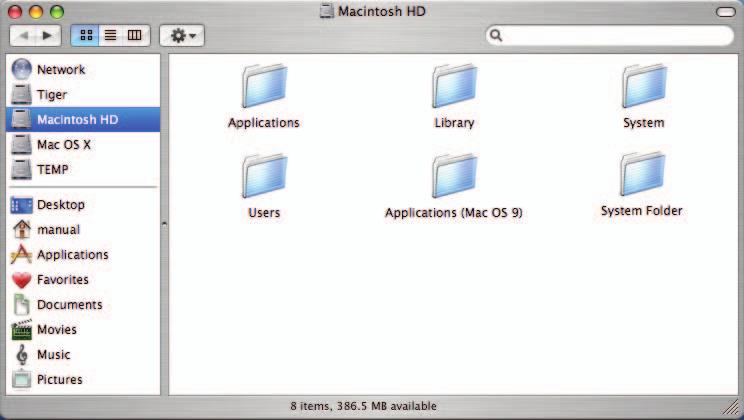Zoom the window with the green button
The height and width of the screenshot is (420, 744).
57,11
